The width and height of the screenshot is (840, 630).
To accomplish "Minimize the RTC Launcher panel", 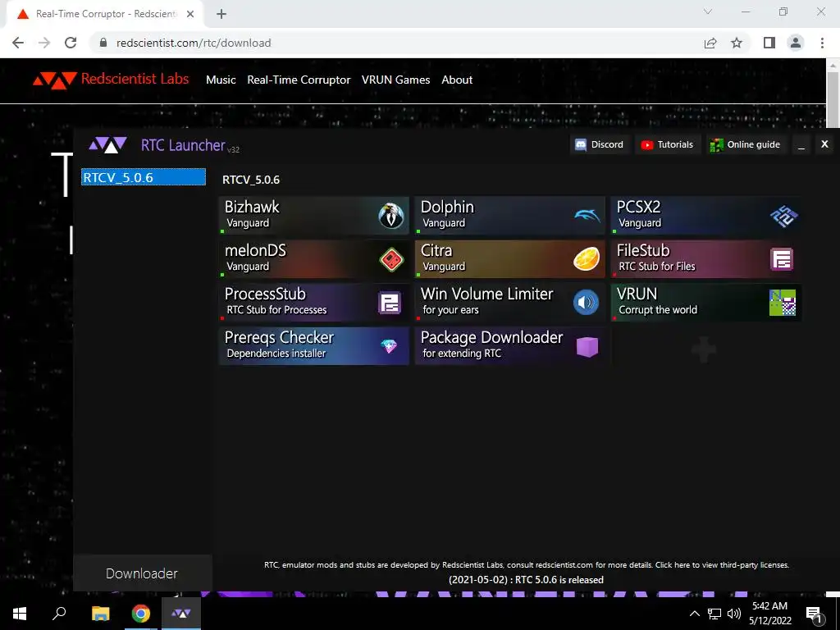I will [801, 144].
